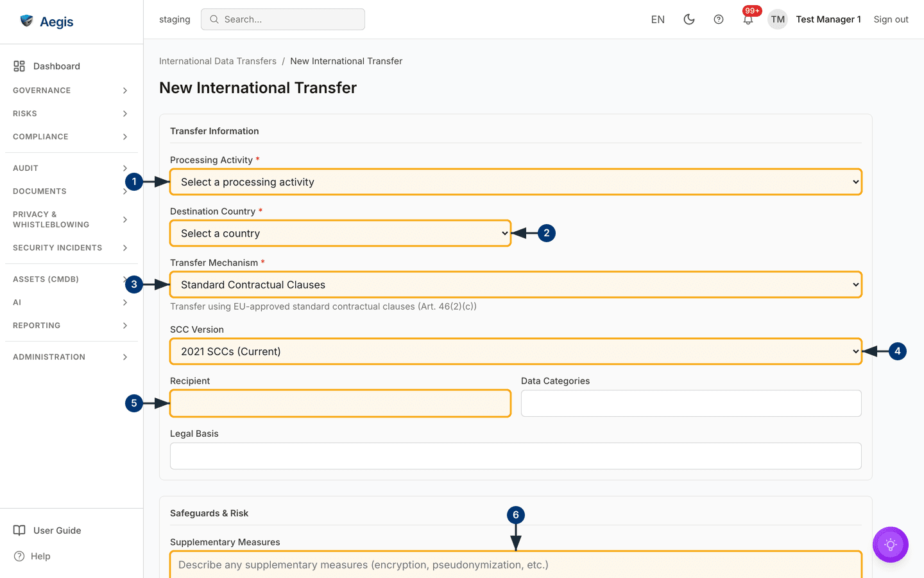Expand the Documents sidebar section

(x=71, y=191)
